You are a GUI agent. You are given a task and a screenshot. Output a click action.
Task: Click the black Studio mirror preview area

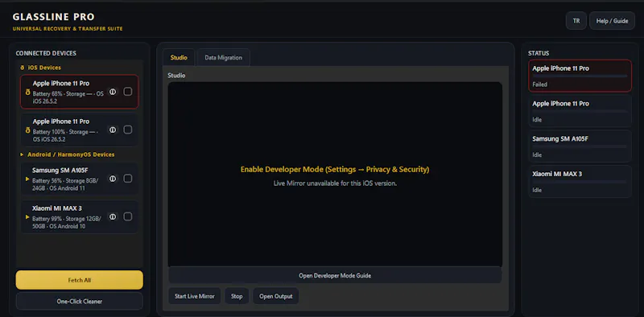point(335,175)
